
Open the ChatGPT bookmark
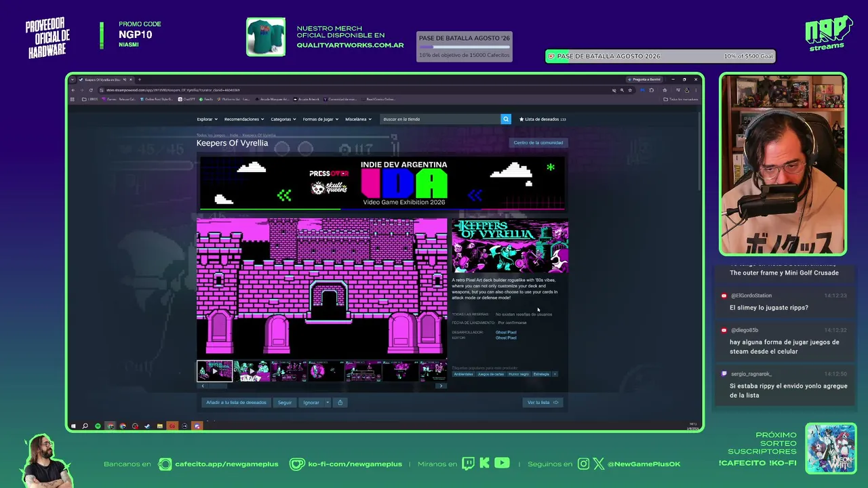187,99
